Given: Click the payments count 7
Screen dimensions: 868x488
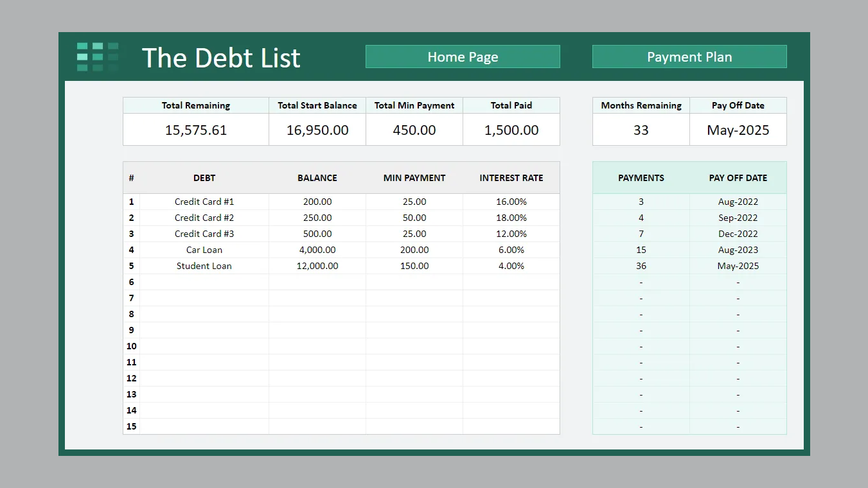Looking at the screenshot, I should click(641, 234).
